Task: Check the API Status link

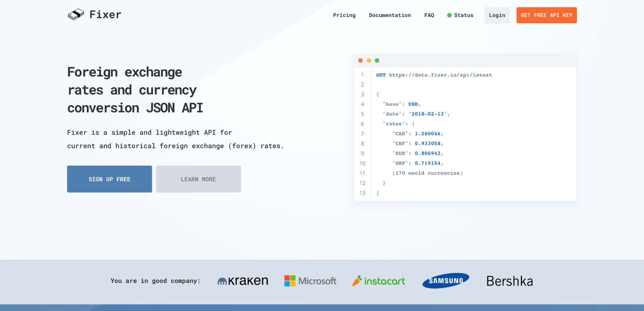Action: 460,15
